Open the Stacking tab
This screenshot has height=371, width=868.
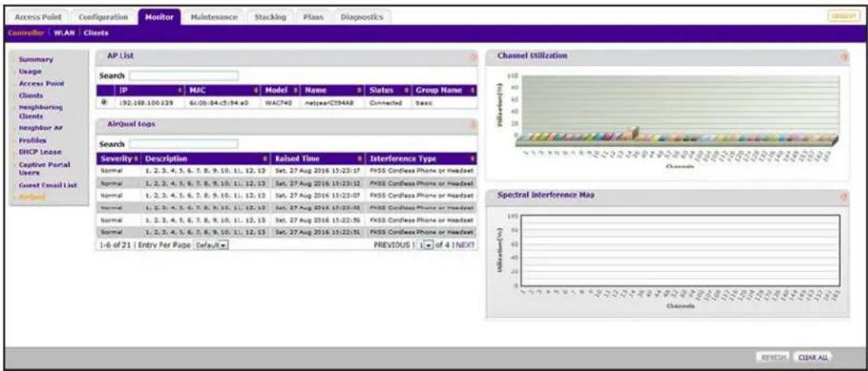tap(269, 17)
